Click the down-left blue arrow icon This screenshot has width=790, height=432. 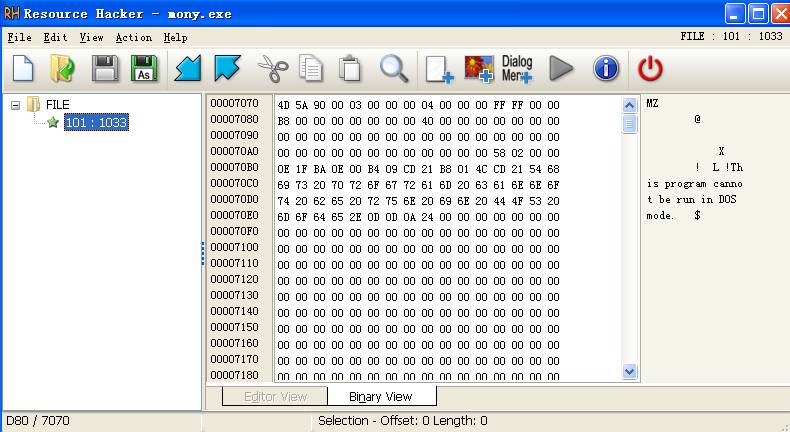tap(188, 68)
